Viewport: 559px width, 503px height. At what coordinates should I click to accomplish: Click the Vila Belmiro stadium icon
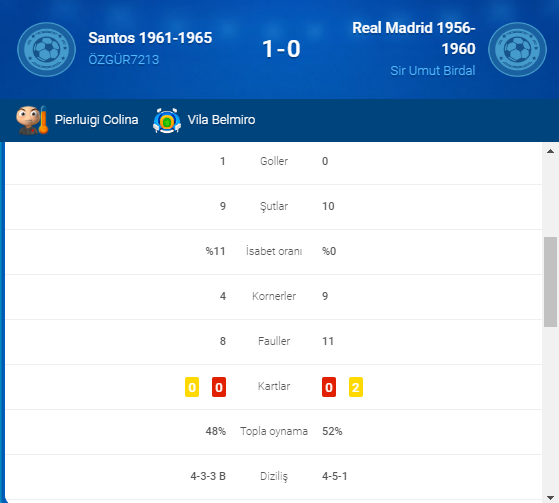167,120
